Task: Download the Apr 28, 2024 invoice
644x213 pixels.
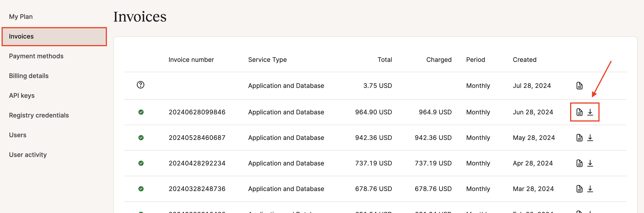Action: click(x=591, y=163)
